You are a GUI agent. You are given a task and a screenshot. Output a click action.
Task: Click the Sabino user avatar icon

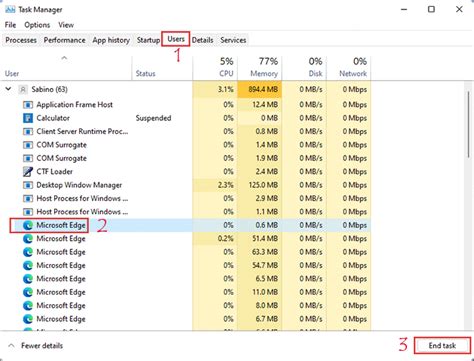click(23, 89)
